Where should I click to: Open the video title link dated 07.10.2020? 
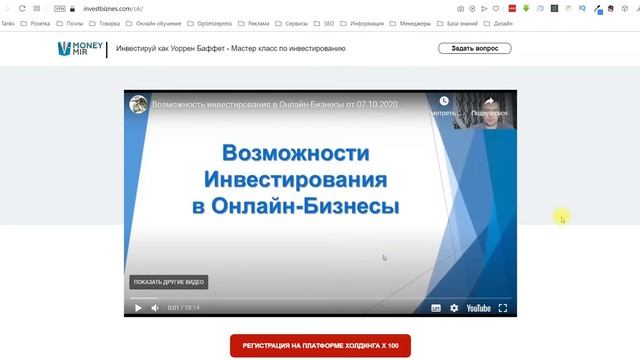click(x=275, y=104)
